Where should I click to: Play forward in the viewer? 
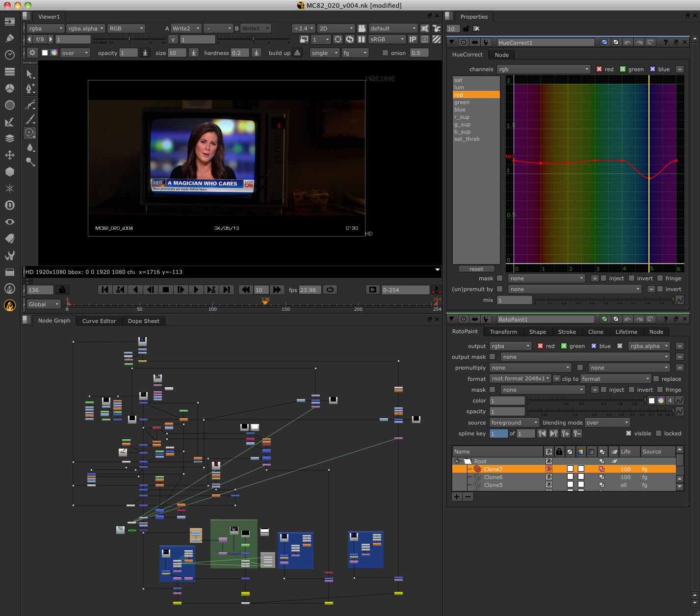point(196,290)
